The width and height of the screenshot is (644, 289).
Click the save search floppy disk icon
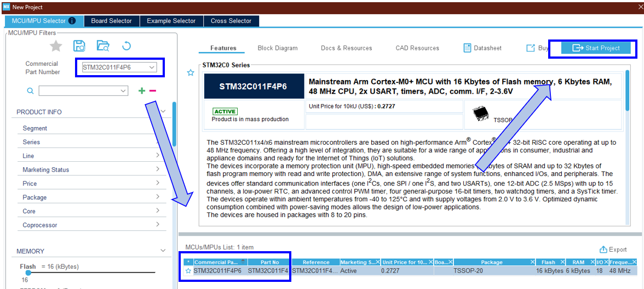pos(79,46)
